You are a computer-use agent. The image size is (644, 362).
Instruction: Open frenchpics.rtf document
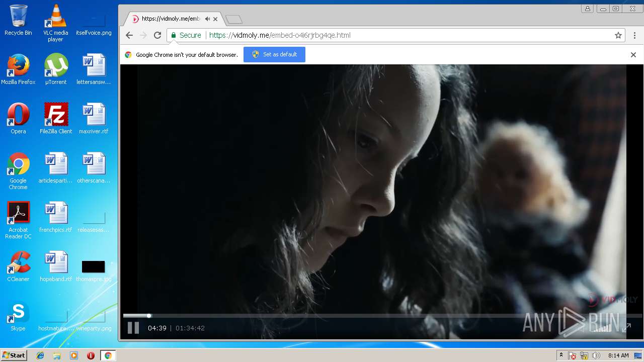tap(56, 217)
